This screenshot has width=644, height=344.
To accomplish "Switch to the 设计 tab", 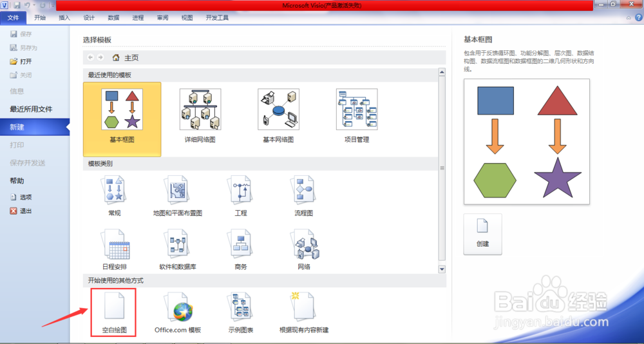I will point(89,17).
